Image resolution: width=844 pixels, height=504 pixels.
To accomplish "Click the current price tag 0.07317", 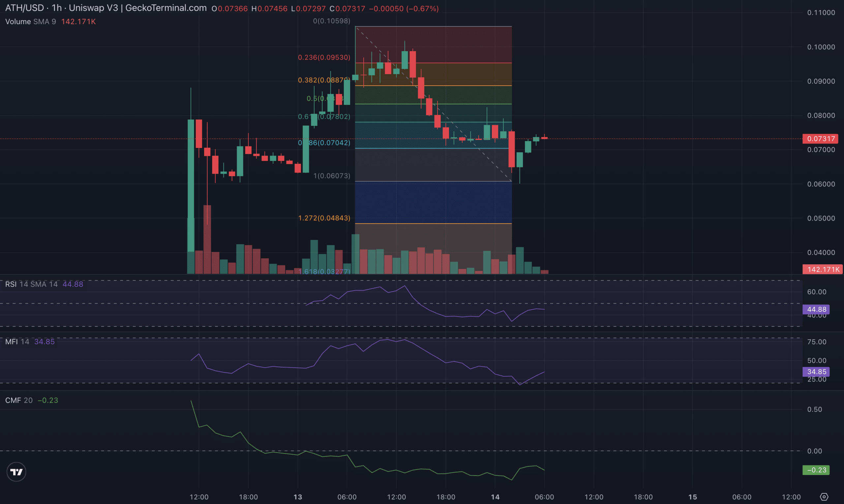I will point(820,138).
